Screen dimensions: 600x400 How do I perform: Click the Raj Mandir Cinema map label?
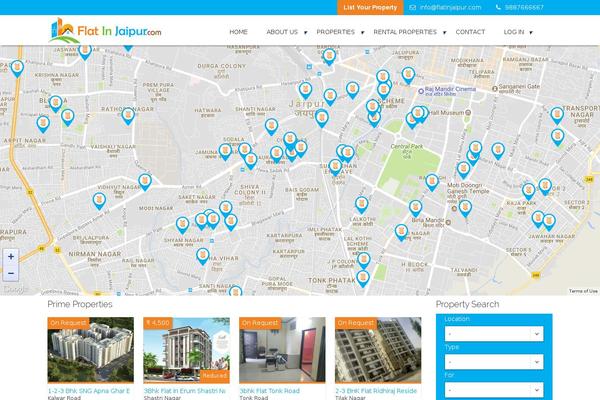[450, 89]
